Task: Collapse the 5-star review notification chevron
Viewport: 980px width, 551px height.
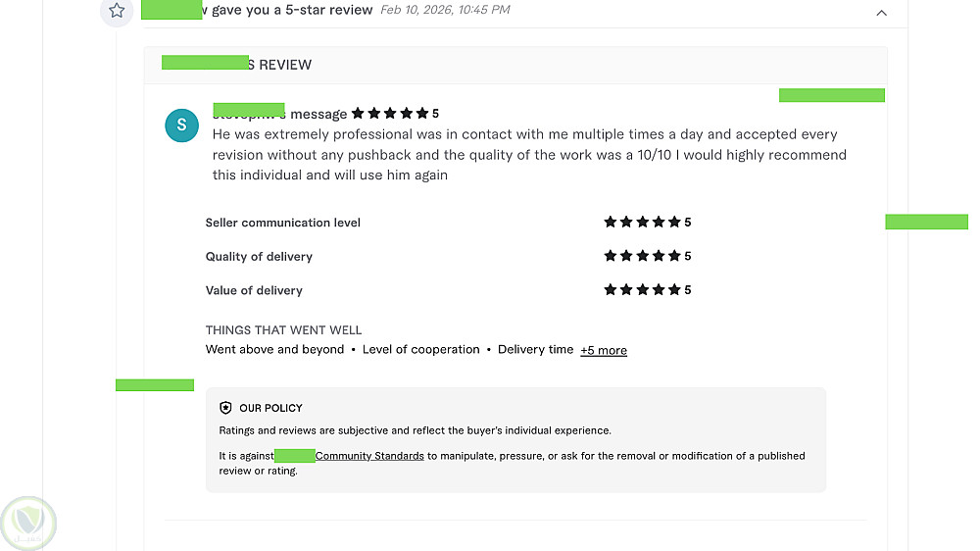Action: (x=881, y=13)
